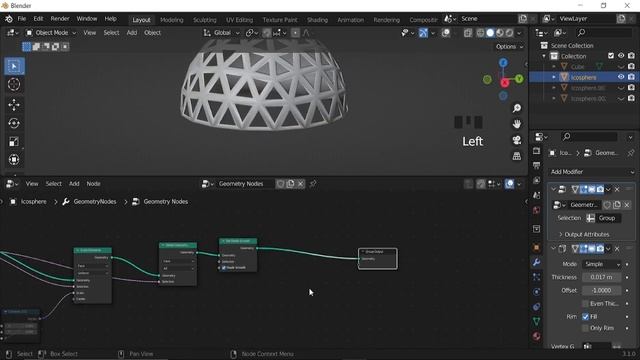Image resolution: width=640 pixels, height=360 pixels.
Task: Open viewport Options dropdown
Action: (x=509, y=47)
